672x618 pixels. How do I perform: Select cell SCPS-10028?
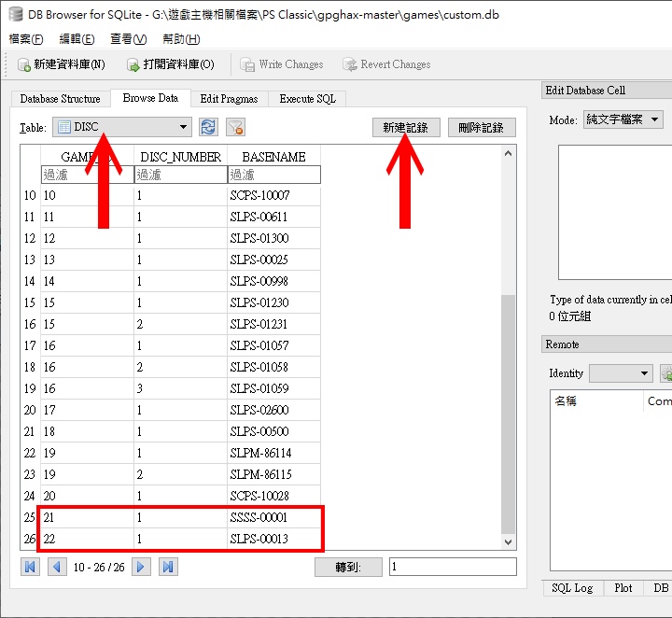(x=273, y=496)
